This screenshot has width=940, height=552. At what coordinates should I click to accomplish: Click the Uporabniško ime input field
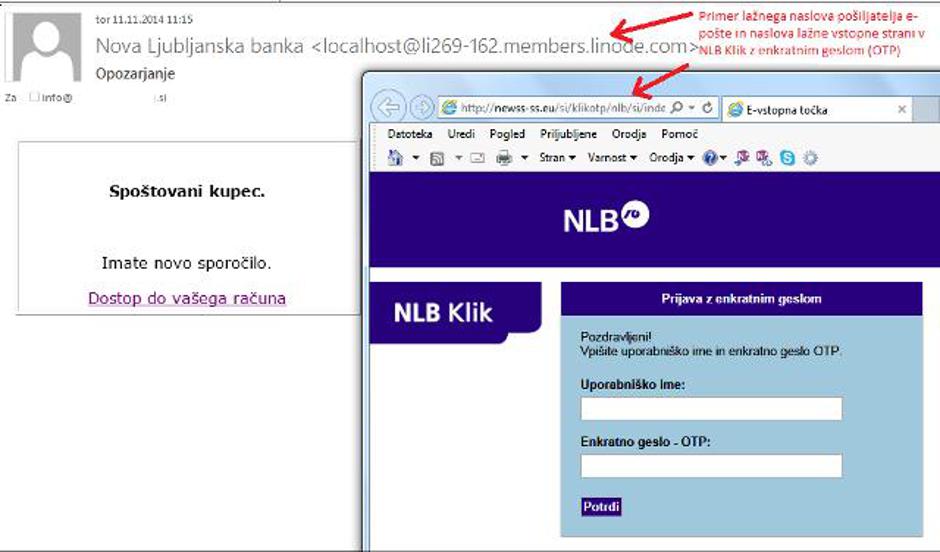click(711, 409)
